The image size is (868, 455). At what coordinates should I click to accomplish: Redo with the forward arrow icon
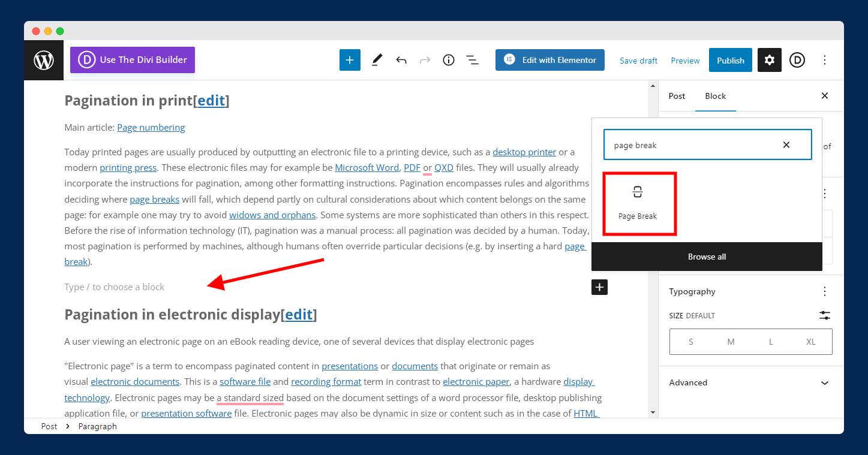425,60
